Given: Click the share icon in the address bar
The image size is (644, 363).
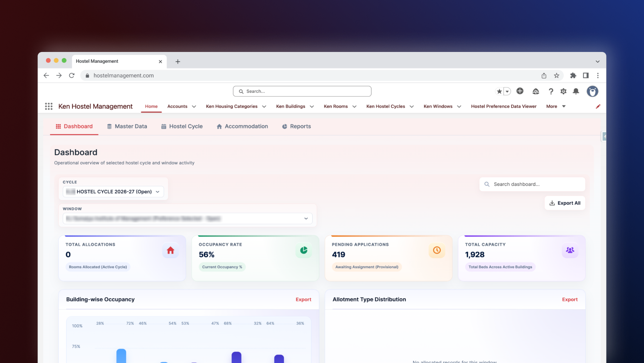Looking at the screenshot, I should [x=544, y=75].
